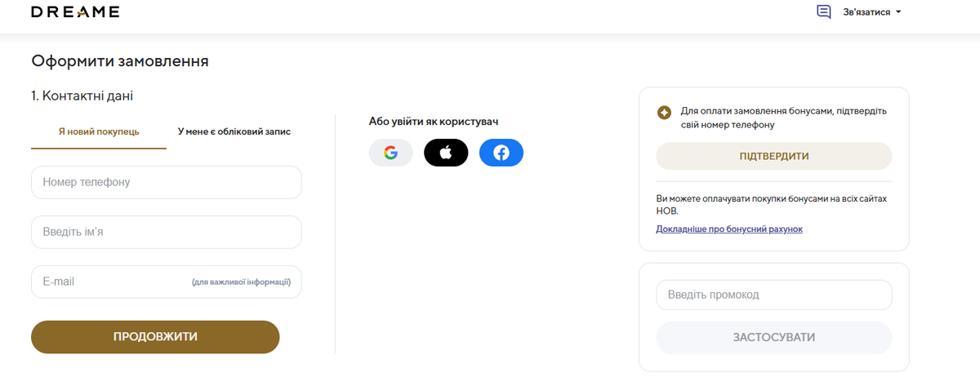Click the bonus star icon
This screenshot has width=980, height=382.
tap(665, 113)
